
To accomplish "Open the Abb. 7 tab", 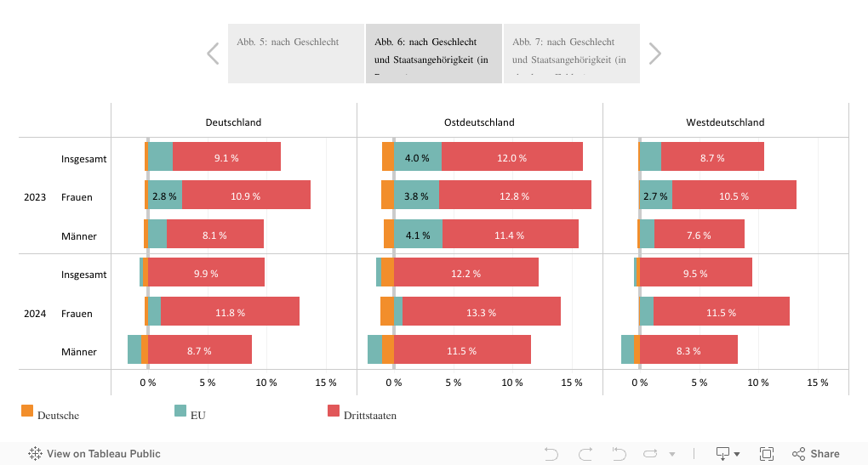I will pos(571,54).
